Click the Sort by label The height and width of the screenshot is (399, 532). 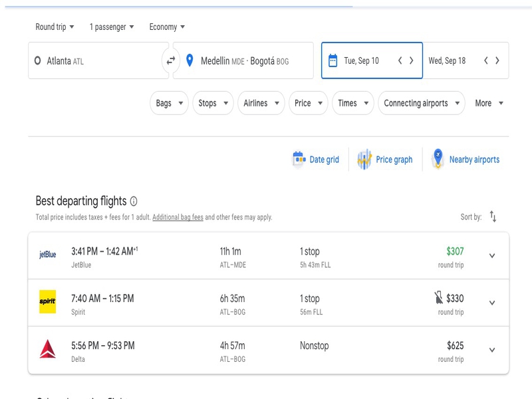471,217
